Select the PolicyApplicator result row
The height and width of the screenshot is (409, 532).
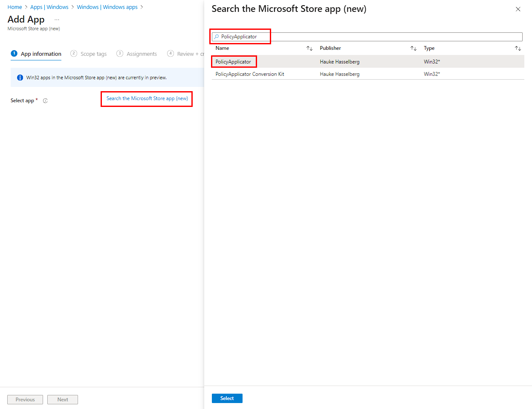(368, 62)
